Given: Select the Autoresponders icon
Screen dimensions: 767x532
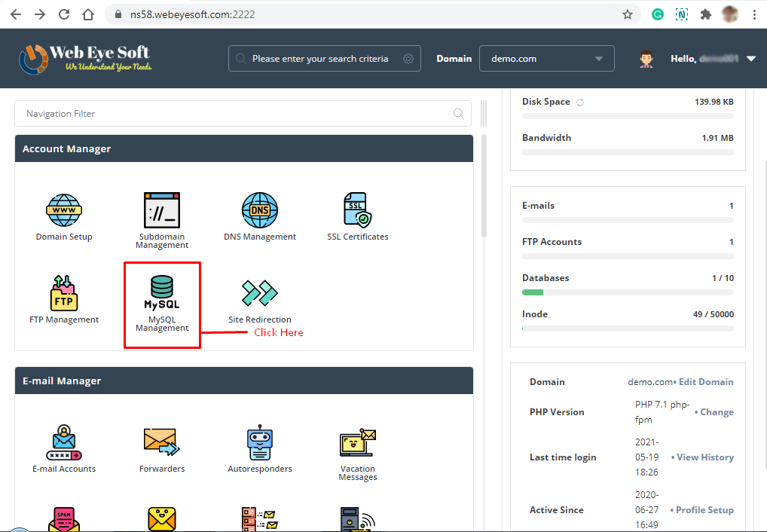Looking at the screenshot, I should coord(260,449).
